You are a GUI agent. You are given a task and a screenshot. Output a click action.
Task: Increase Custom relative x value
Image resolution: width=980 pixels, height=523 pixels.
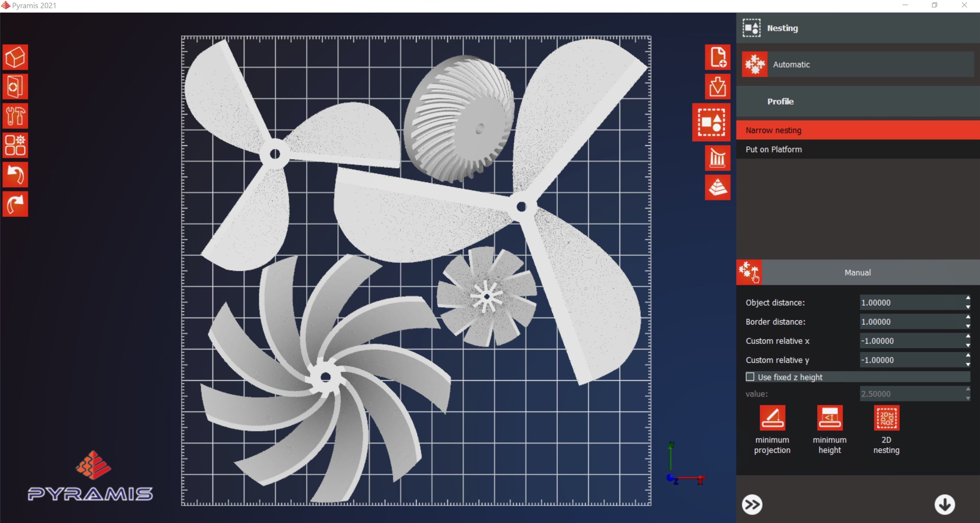pyautogui.click(x=968, y=336)
